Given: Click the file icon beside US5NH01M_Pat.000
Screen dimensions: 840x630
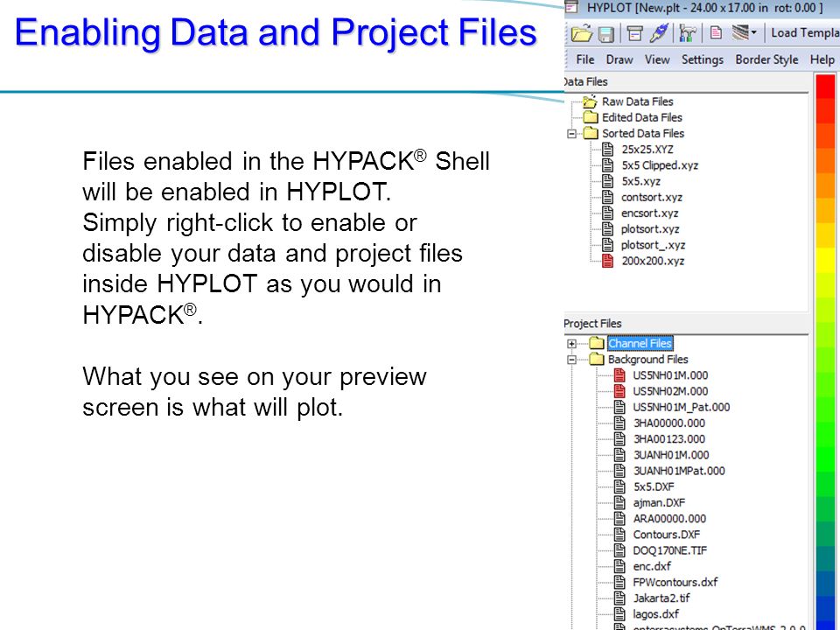Looking at the screenshot, I should coord(619,407).
